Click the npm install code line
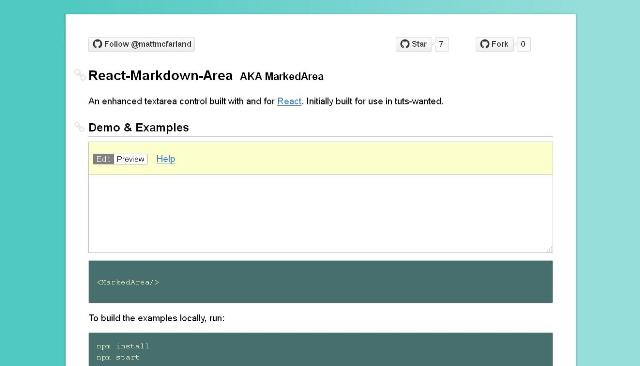This screenshot has height=366, width=640. tap(123, 346)
